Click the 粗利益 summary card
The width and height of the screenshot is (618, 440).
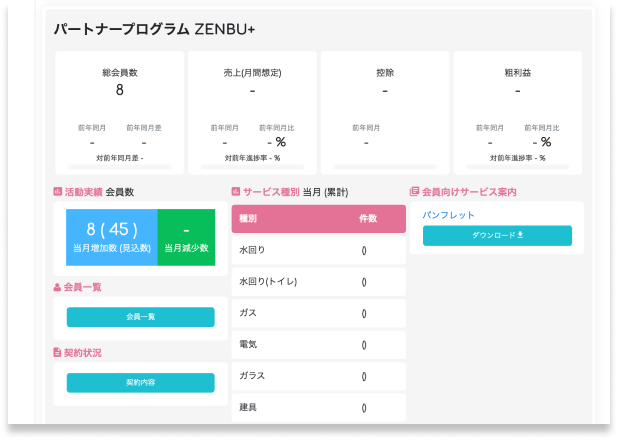click(518, 110)
